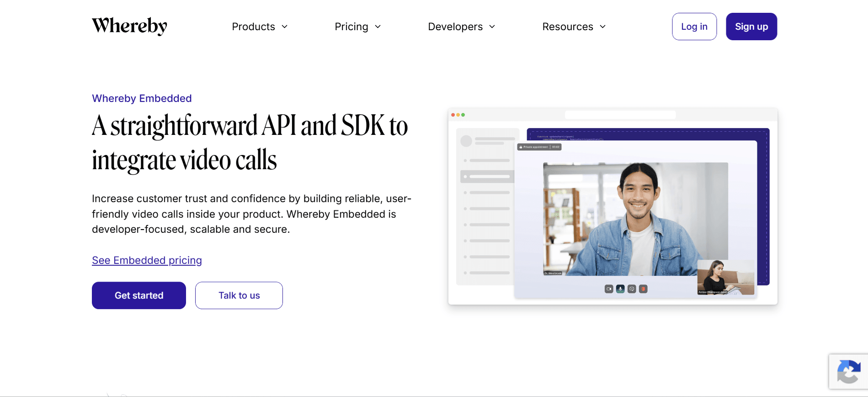Click the round avatar placeholder in mockup sidebar
Image resolution: width=868 pixels, height=397 pixels.
click(466, 141)
